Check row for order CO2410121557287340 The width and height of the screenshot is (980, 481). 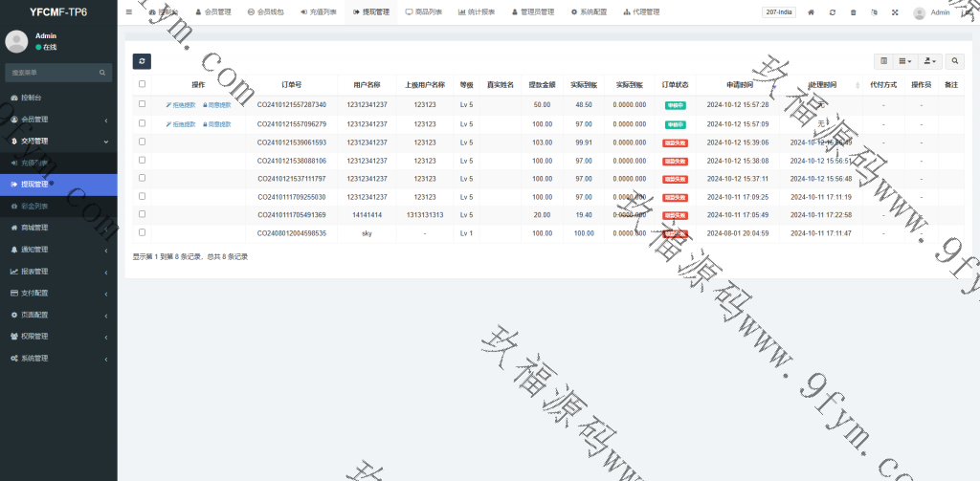(143, 104)
